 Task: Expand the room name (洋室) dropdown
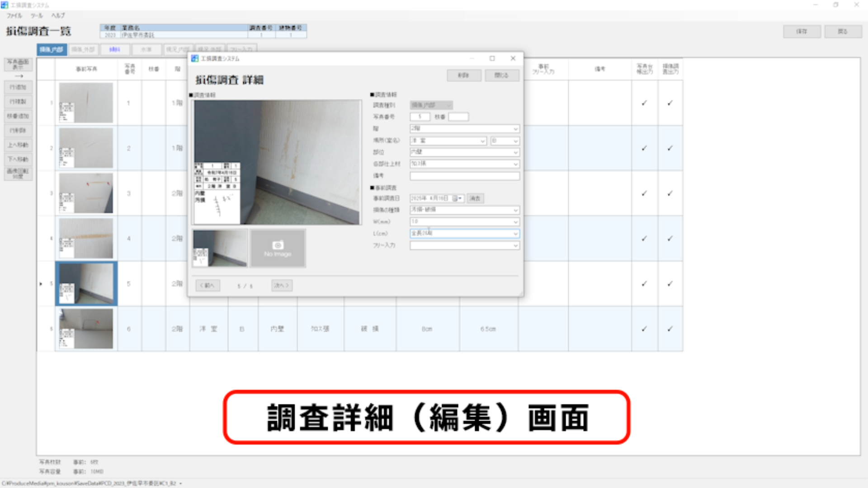(x=482, y=141)
